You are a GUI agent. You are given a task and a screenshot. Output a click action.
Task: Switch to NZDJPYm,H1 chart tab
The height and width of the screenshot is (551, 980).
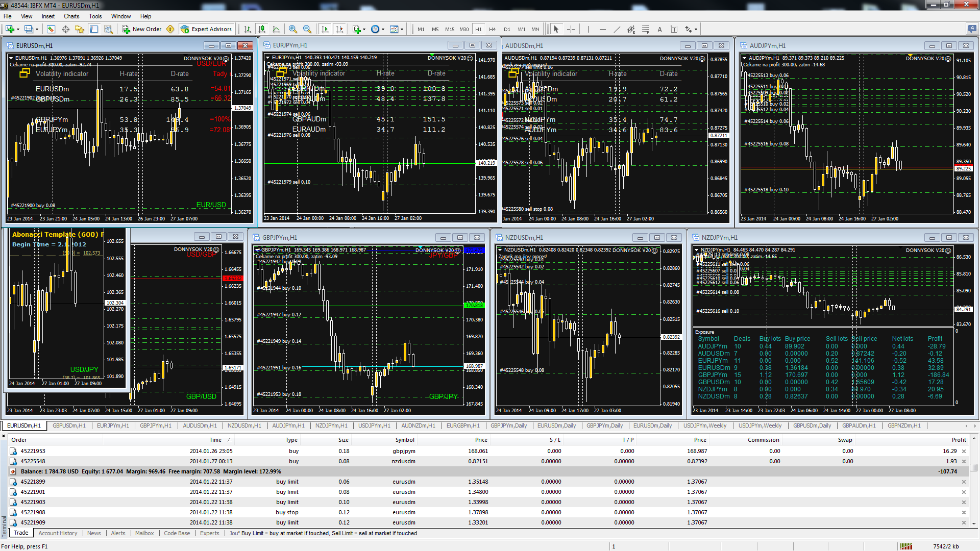coord(331,425)
